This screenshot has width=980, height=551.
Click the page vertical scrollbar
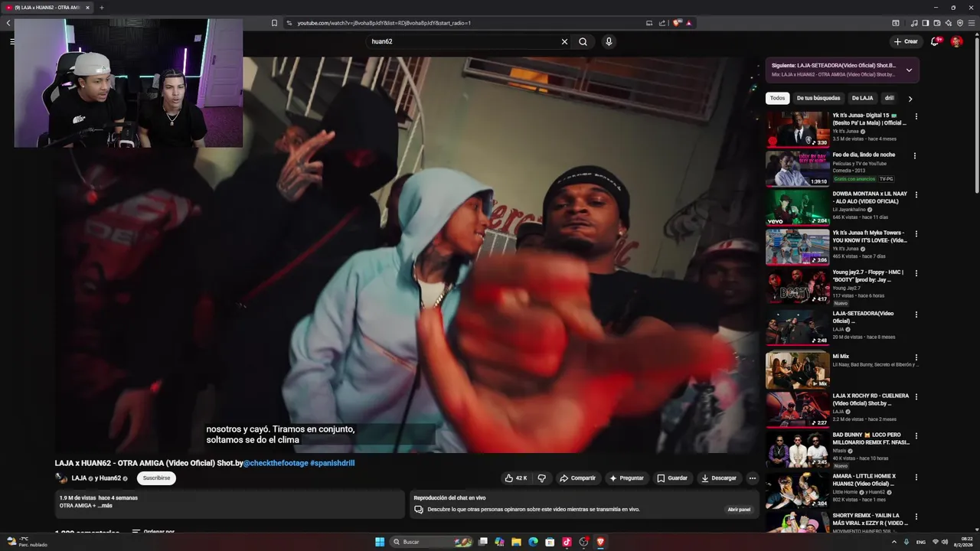pos(976,115)
